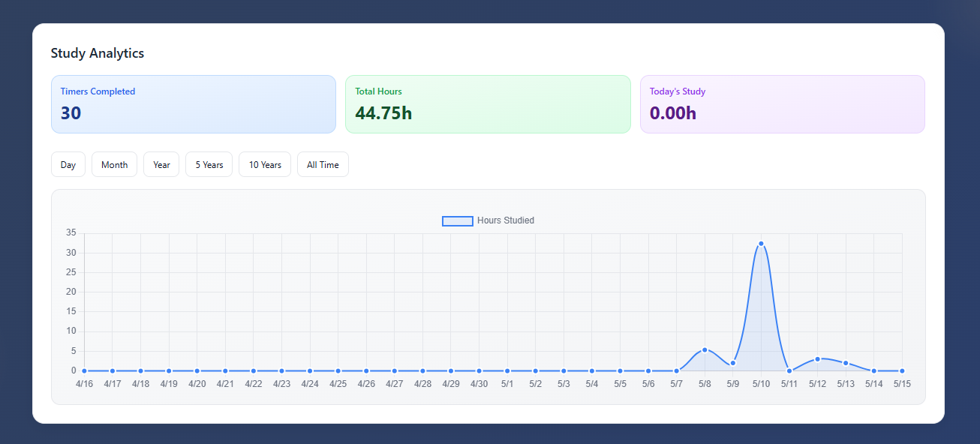The height and width of the screenshot is (444, 980).
Task: Click the 5/7 data point
Action: tap(677, 370)
